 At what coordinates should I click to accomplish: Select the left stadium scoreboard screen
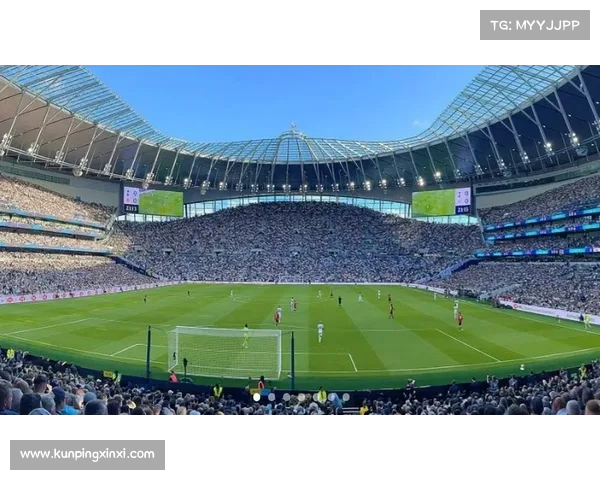click(153, 201)
